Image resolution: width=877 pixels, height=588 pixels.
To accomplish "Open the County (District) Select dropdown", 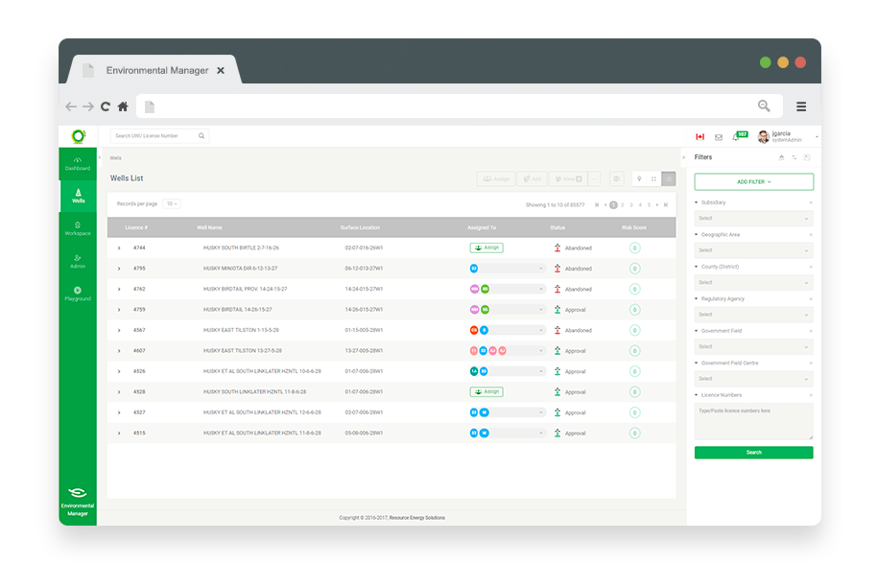I will pos(753,282).
